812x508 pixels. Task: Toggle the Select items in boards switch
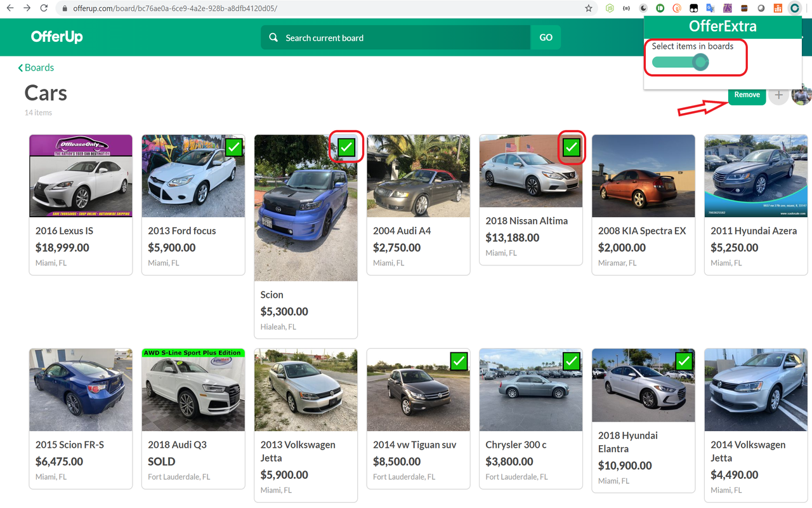point(680,62)
